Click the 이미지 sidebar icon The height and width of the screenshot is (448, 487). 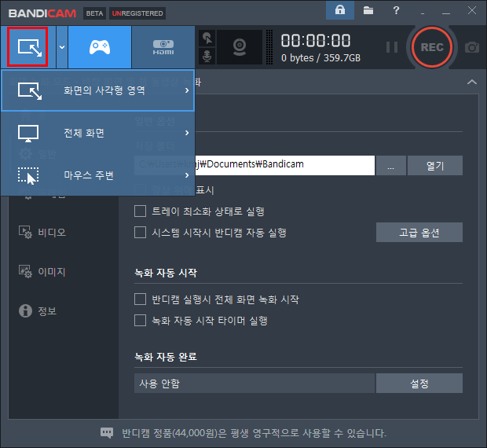click(x=25, y=272)
